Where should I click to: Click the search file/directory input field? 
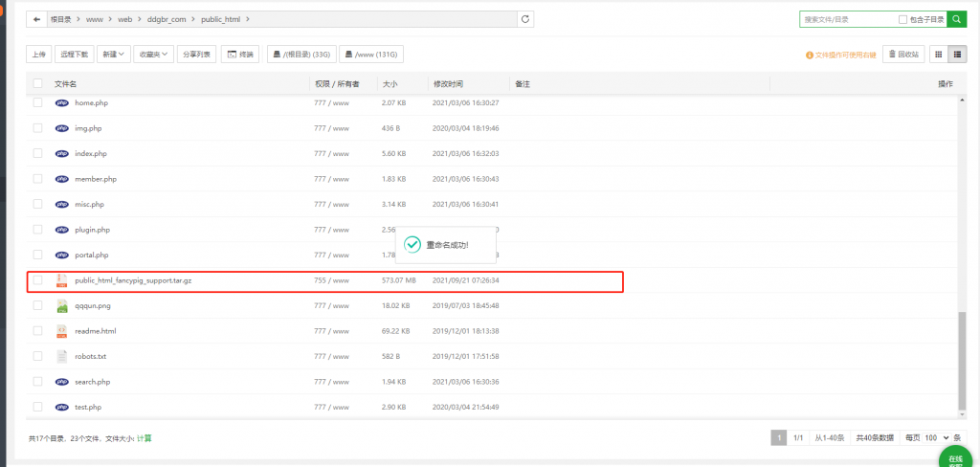coord(849,19)
